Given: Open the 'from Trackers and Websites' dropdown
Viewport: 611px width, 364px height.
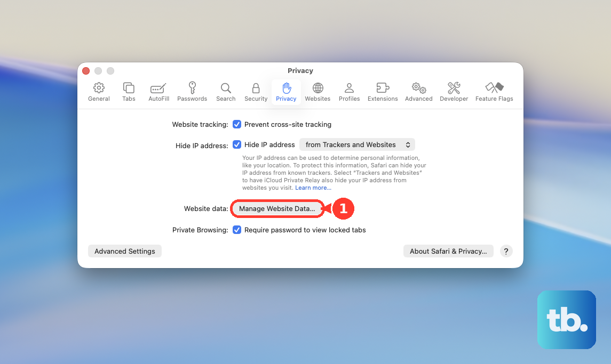Looking at the screenshot, I should pos(357,144).
